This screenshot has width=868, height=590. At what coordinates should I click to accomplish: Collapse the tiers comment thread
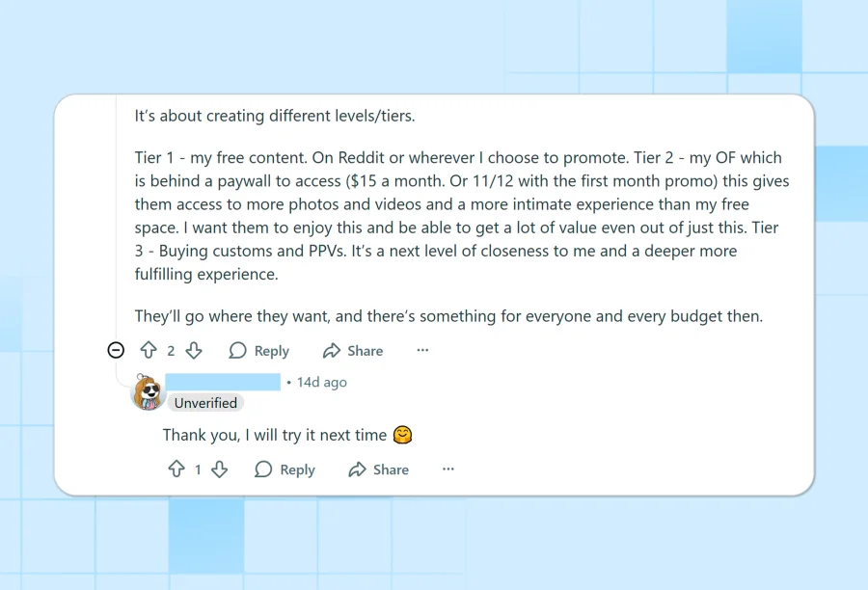(116, 350)
